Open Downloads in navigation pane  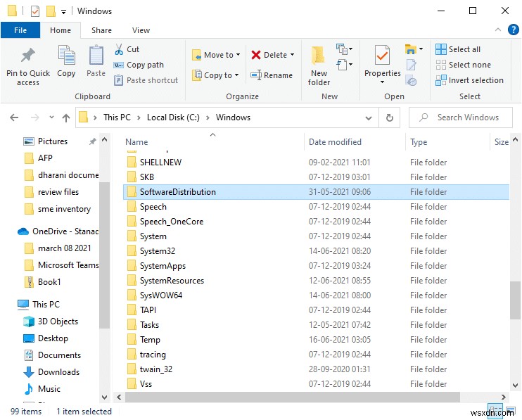pyautogui.click(x=51, y=372)
